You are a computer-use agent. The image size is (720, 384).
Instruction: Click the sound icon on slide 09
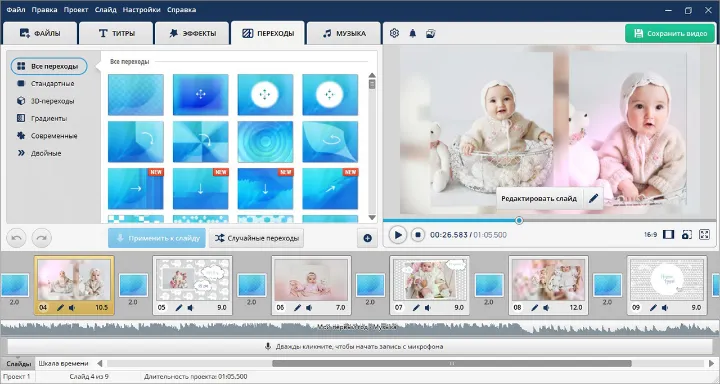[x=665, y=307]
